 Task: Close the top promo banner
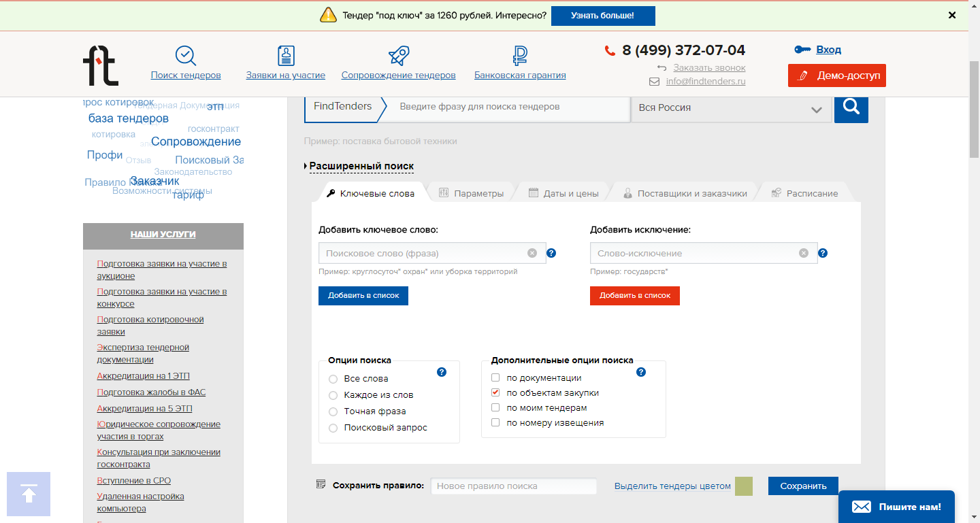(952, 15)
